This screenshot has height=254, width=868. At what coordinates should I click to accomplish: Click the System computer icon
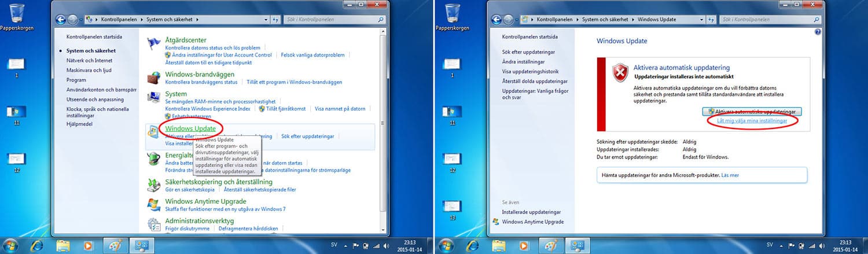click(153, 97)
